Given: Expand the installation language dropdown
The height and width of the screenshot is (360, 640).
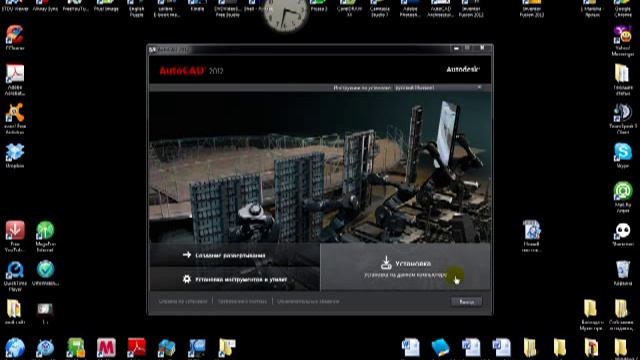Looking at the screenshot, I should click(438, 87).
